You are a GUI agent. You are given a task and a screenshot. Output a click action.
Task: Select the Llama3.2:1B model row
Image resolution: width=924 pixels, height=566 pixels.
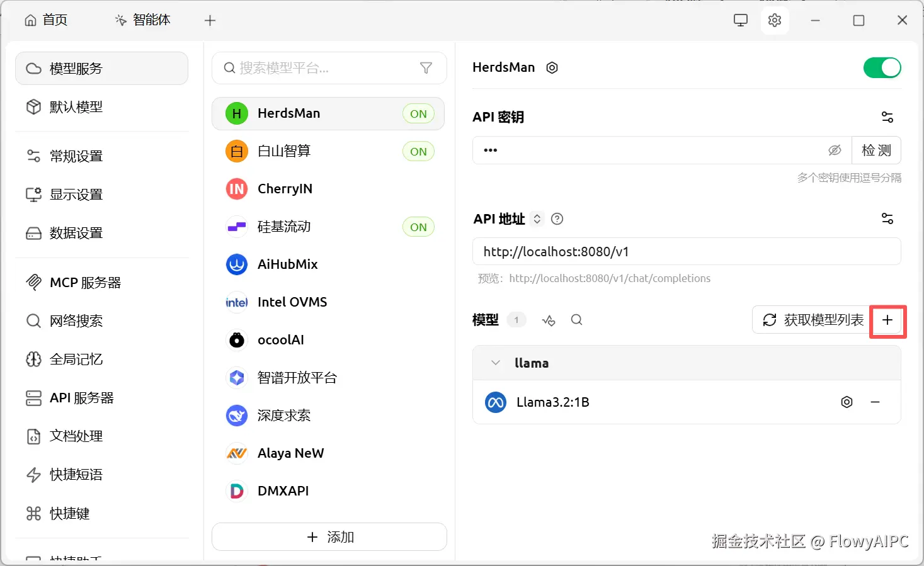pos(687,402)
